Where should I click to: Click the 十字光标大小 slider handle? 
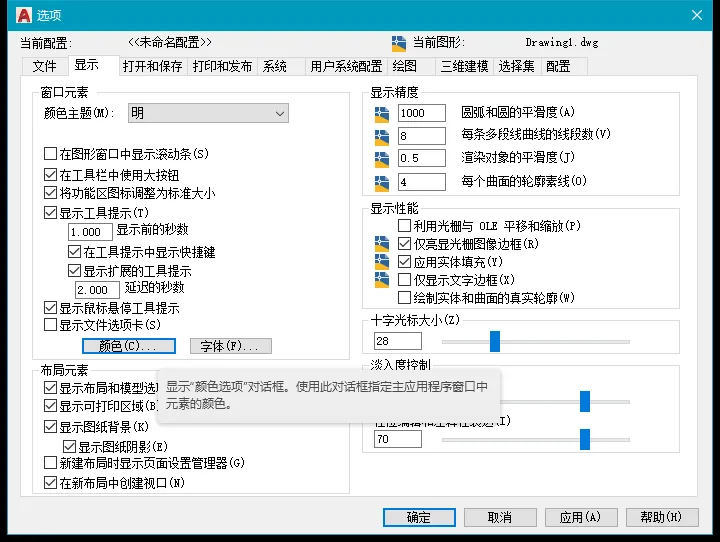[x=495, y=341]
